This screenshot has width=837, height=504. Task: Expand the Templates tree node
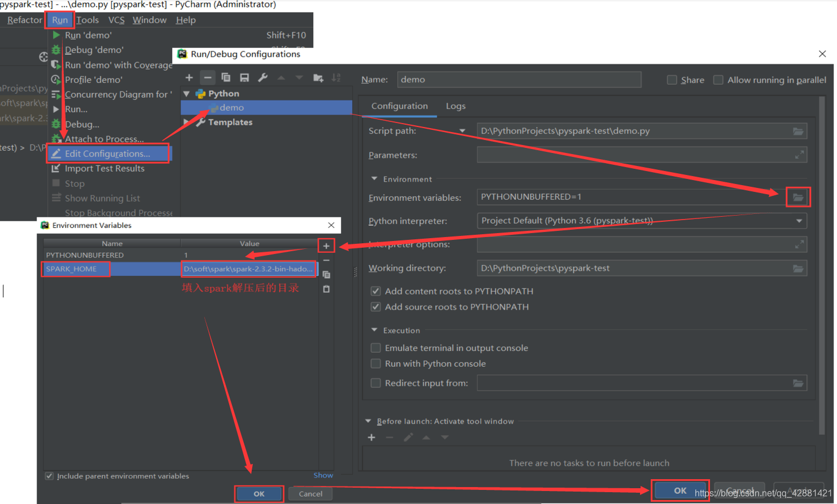pyautogui.click(x=187, y=122)
